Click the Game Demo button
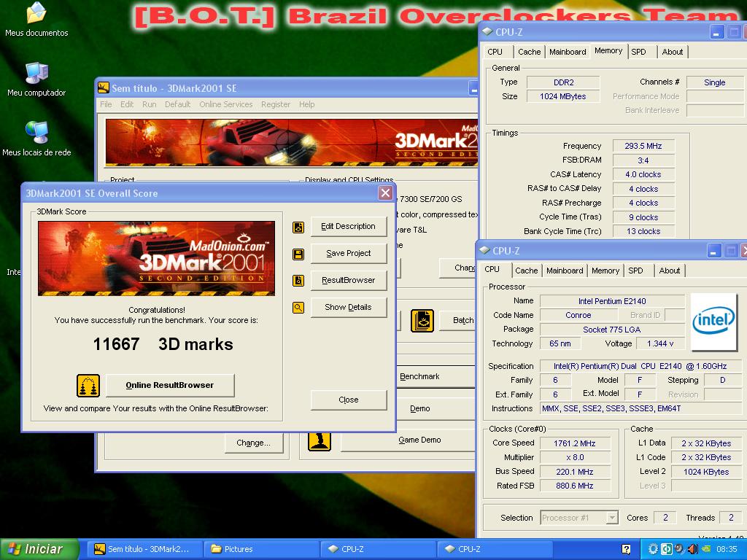The image size is (747, 560). 408,440
